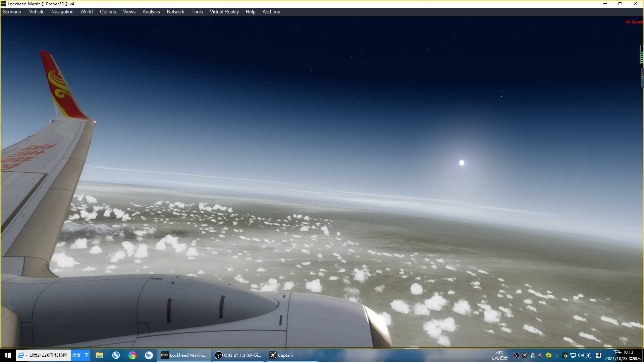Viewport: 644px width, 362px height.
Task: Open the Views menu
Action: click(x=129, y=12)
